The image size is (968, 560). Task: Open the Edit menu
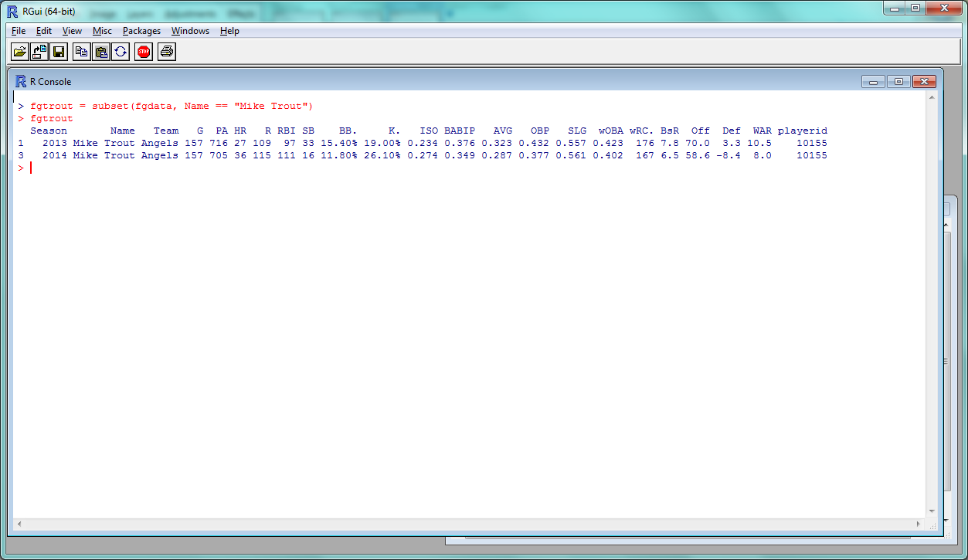pos(44,31)
